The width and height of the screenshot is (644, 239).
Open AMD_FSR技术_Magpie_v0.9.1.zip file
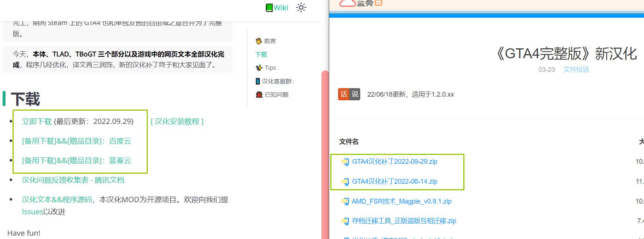click(x=402, y=201)
